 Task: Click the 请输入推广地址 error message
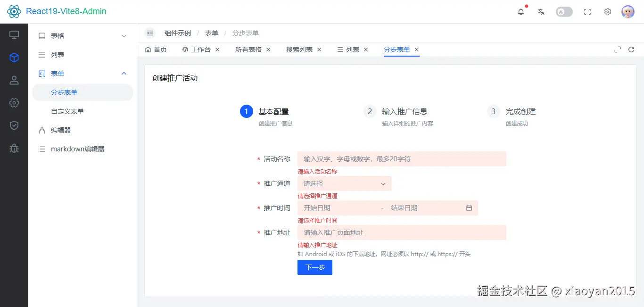[x=317, y=245]
